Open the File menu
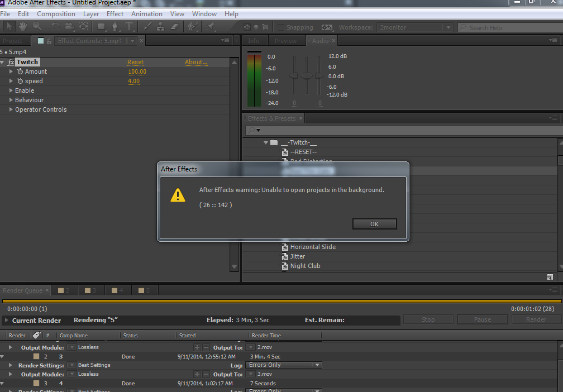 pos(5,14)
